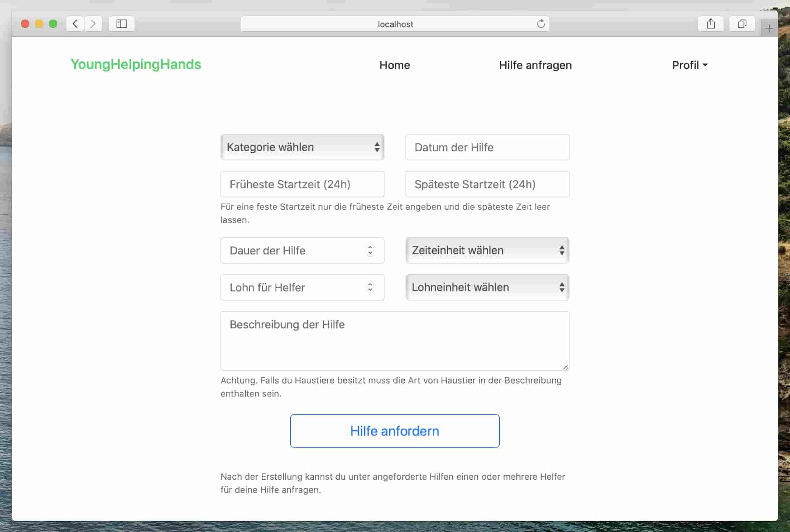The width and height of the screenshot is (790, 532).
Task: Show all open tabs overview
Action: [742, 24]
